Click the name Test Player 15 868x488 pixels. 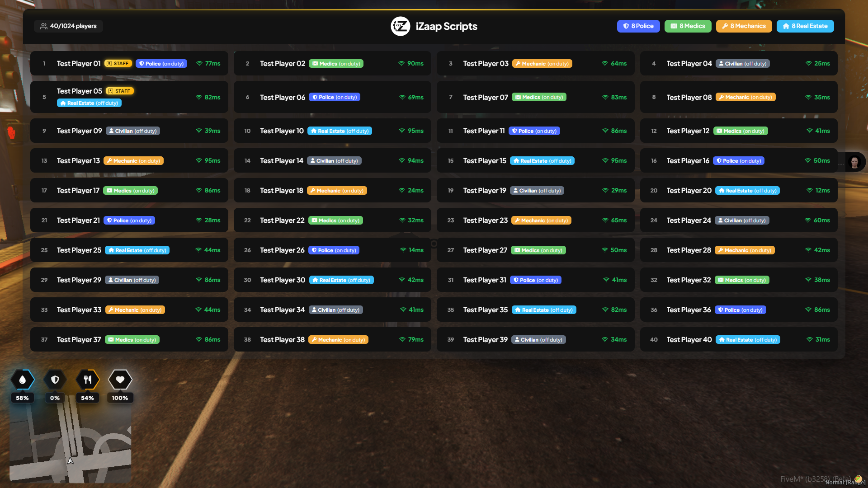[485, 160]
